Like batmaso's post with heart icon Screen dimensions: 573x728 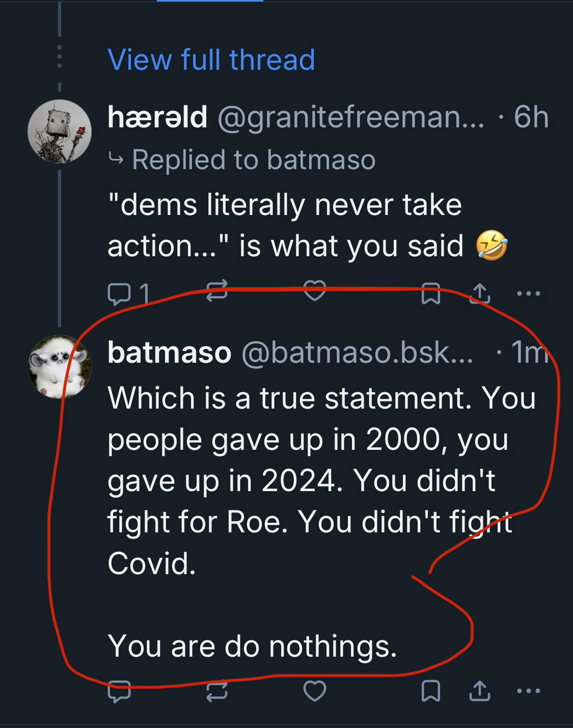(315, 691)
